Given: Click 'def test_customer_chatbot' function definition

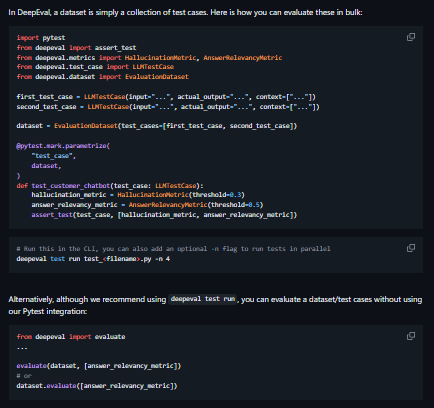Looking at the screenshot, I should point(110,186).
